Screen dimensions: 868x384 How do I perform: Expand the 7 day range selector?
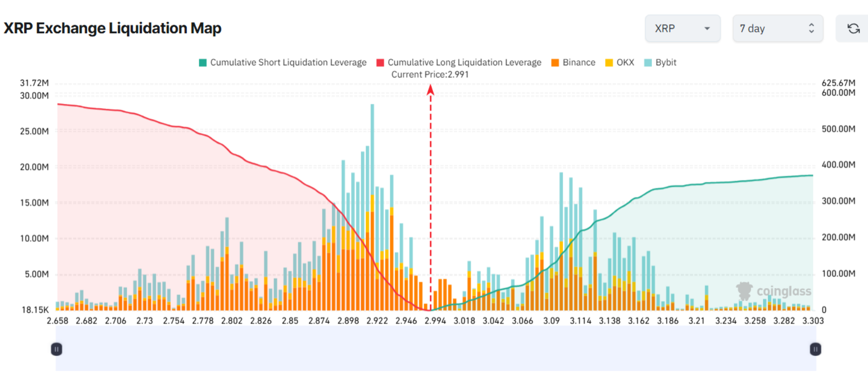pos(777,29)
